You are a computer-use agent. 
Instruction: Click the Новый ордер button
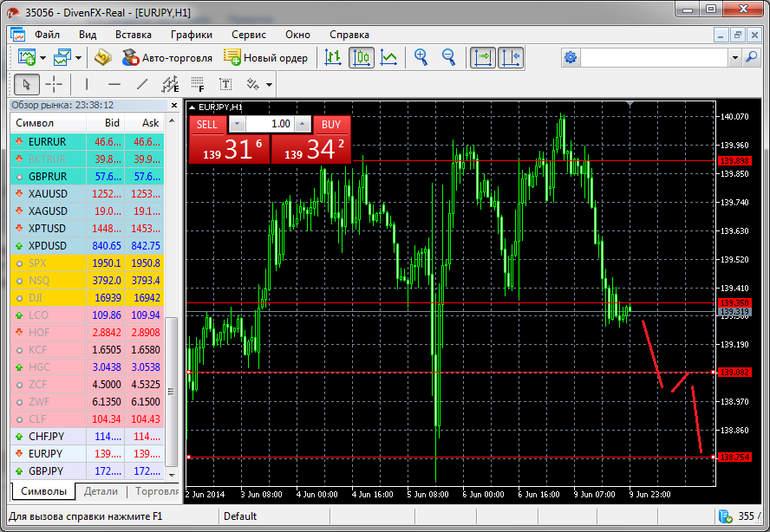tap(265, 58)
